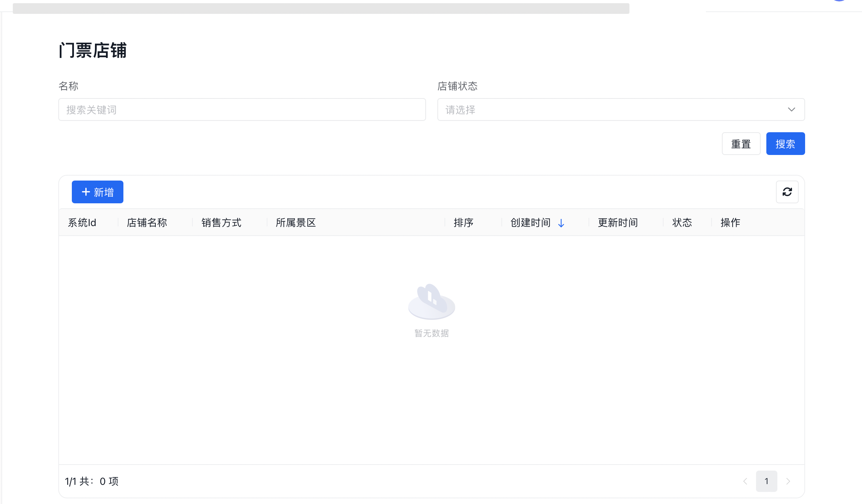Click the 创建时间 sort arrow icon
Image resolution: width=862 pixels, height=504 pixels.
[x=561, y=223]
